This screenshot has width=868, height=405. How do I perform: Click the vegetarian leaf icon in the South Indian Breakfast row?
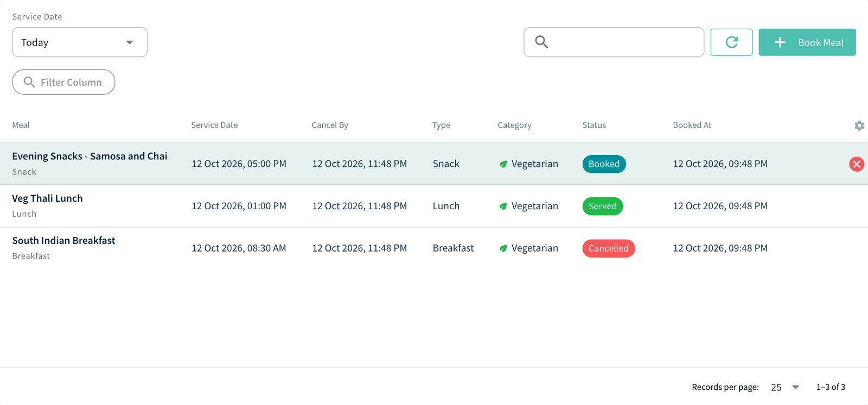(x=503, y=248)
